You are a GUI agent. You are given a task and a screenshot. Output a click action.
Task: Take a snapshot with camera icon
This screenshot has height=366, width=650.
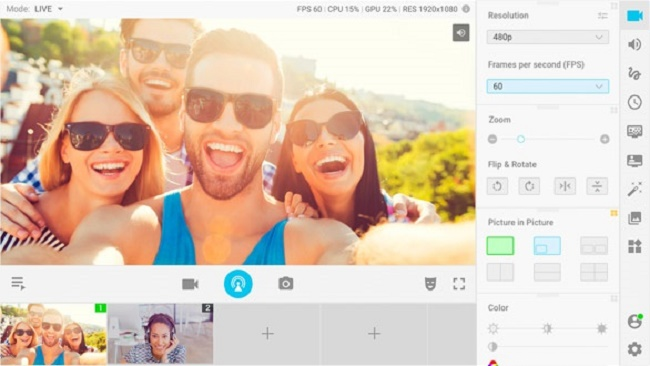pos(286,284)
